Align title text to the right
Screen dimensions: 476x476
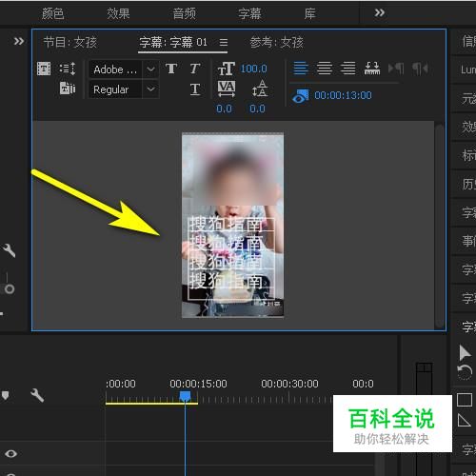tap(347, 69)
